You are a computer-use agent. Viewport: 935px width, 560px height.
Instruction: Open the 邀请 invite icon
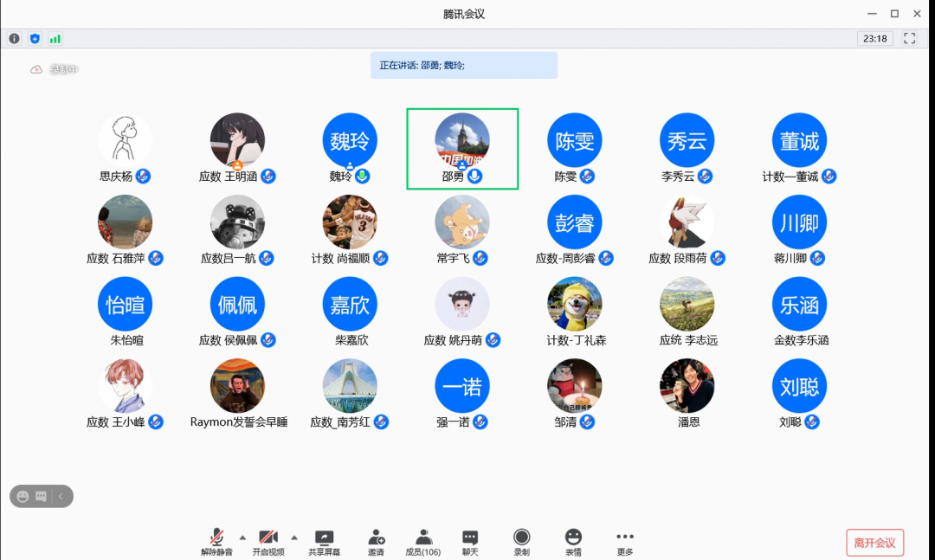tap(376, 542)
